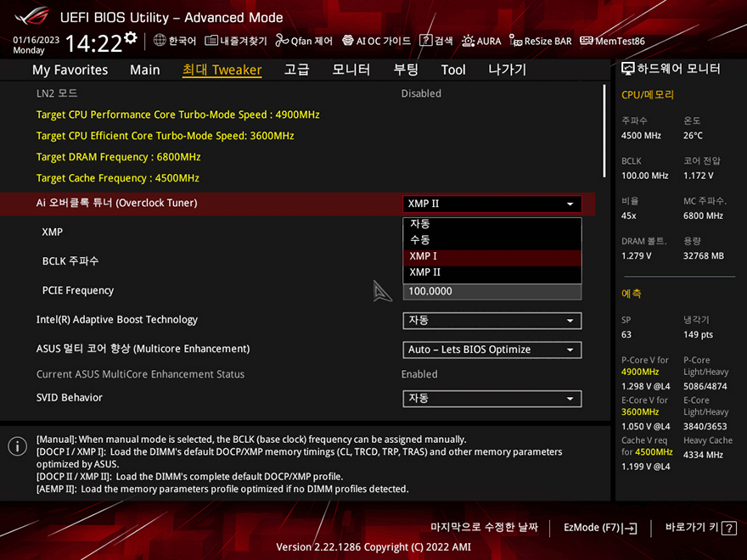Viewport: 747px width, 560px height.
Task: Click Target Cache Frequency : 4500MHz text
Action: pos(118,178)
